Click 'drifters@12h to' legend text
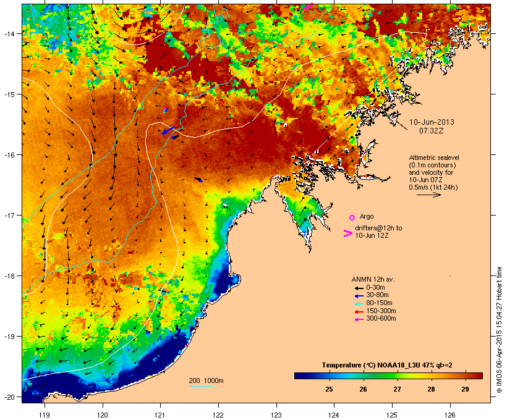 378,228
